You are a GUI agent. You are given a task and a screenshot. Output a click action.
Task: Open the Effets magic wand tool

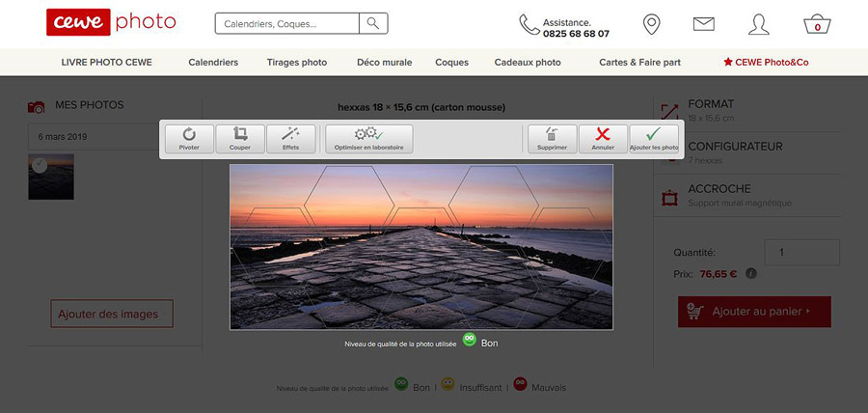(290, 139)
